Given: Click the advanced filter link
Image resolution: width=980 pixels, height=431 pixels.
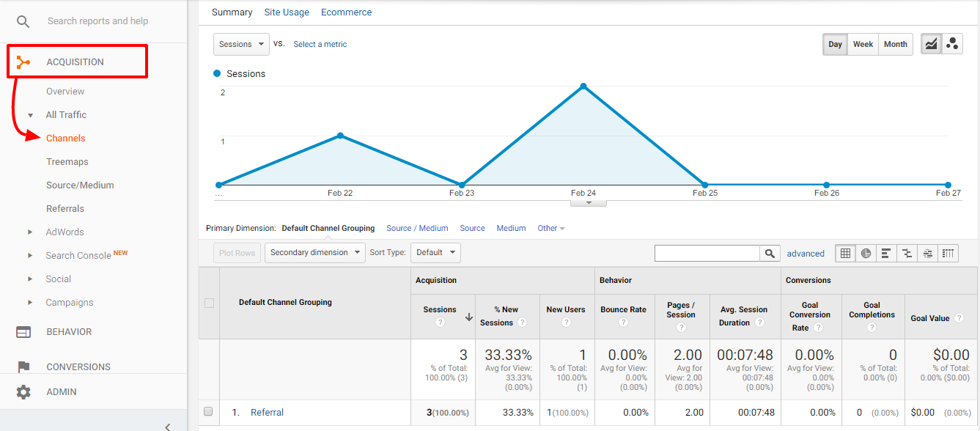Looking at the screenshot, I should pos(806,253).
